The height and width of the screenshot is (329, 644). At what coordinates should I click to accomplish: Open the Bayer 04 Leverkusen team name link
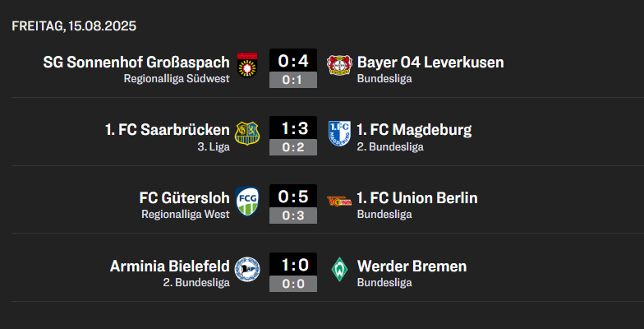pyautogui.click(x=430, y=62)
